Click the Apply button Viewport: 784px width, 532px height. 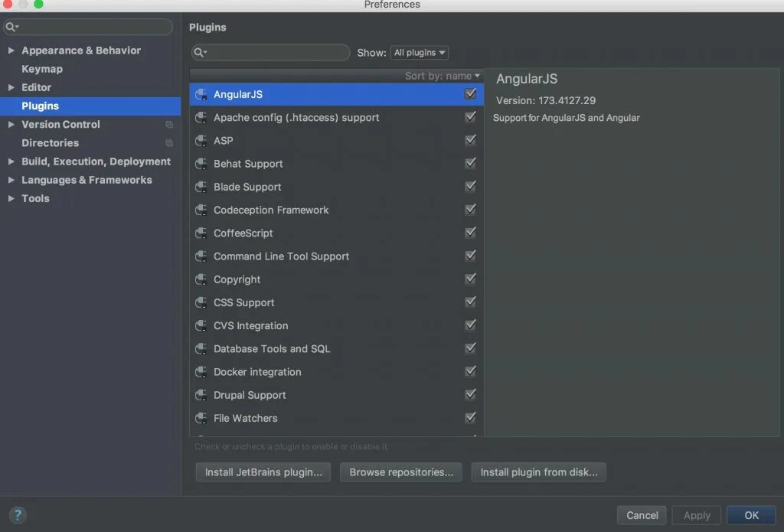click(697, 515)
